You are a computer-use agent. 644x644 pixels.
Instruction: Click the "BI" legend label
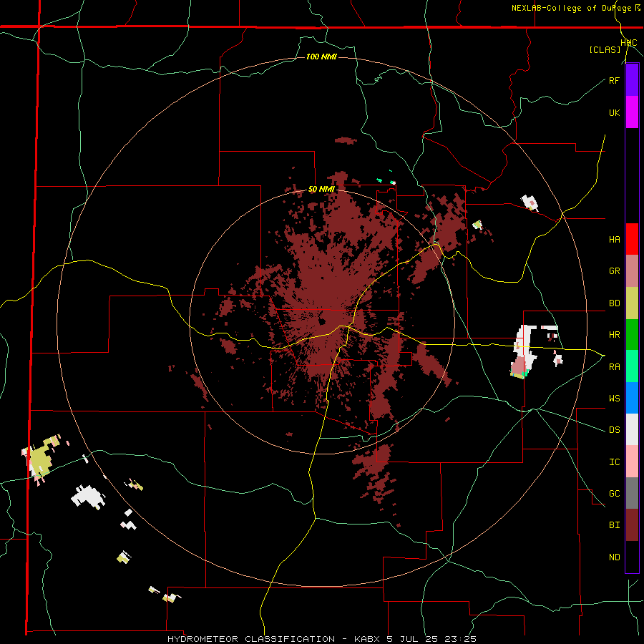pyautogui.click(x=614, y=525)
